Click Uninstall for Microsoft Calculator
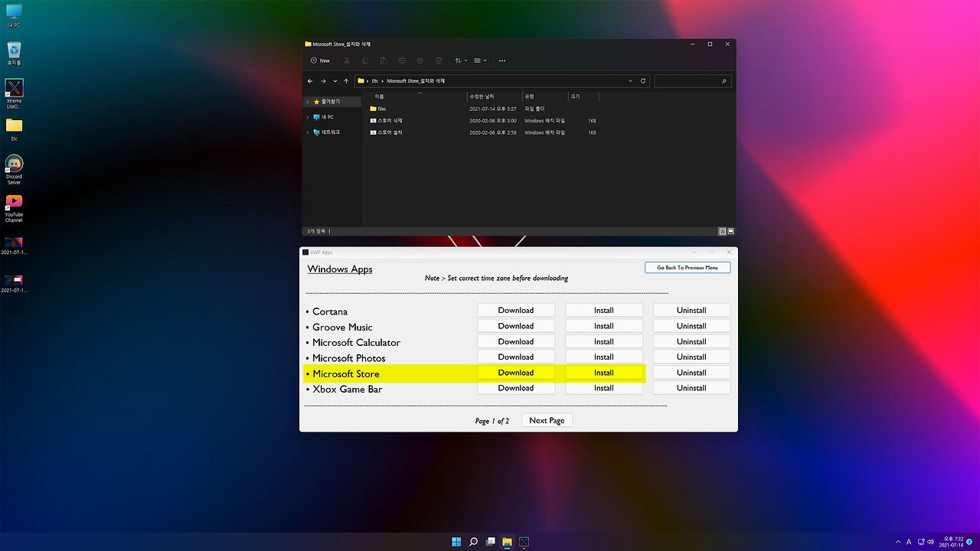 pos(691,341)
